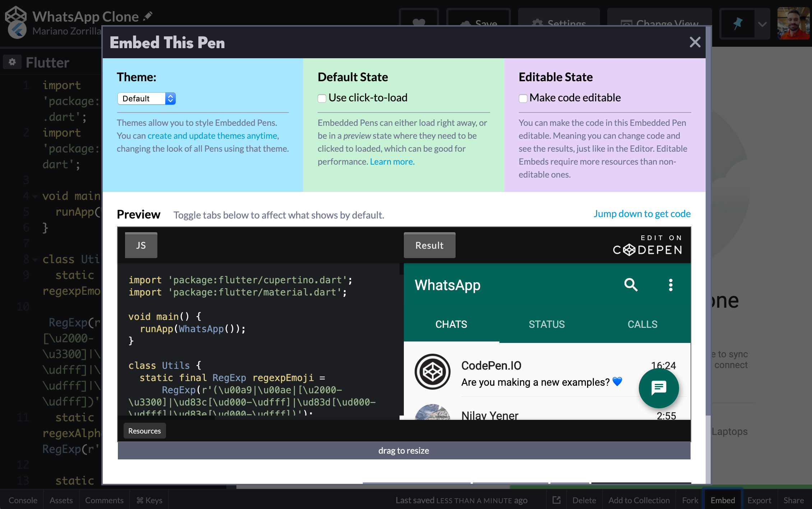Open Flutter editor settings gear

(12, 62)
